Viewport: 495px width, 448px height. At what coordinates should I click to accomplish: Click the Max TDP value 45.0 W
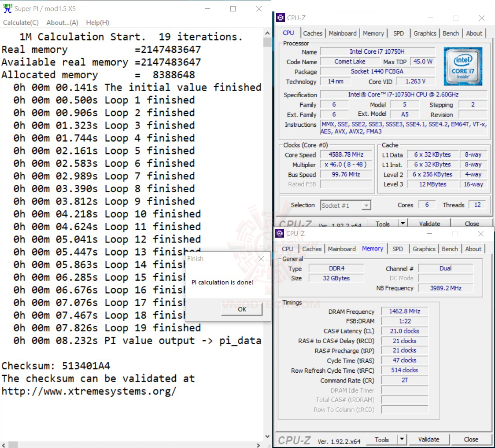point(423,62)
